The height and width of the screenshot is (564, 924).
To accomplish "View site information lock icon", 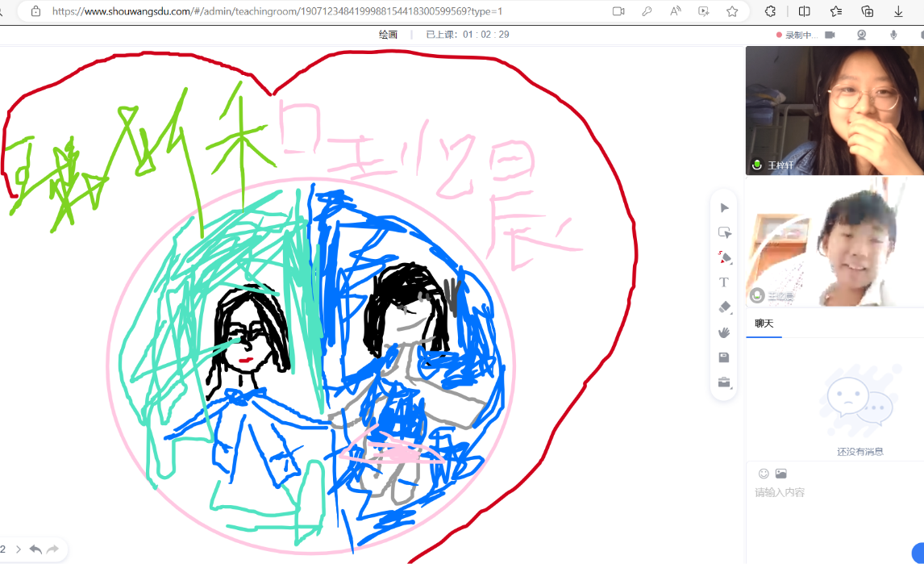I will click(36, 11).
